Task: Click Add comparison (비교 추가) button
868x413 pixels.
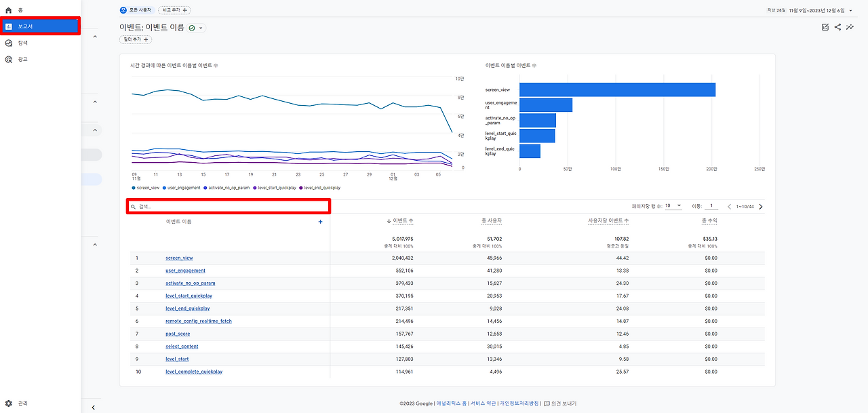Action: click(175, 10)
